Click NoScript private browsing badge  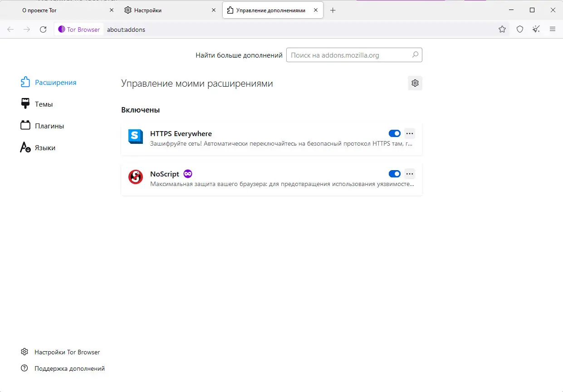pos(188,174)
